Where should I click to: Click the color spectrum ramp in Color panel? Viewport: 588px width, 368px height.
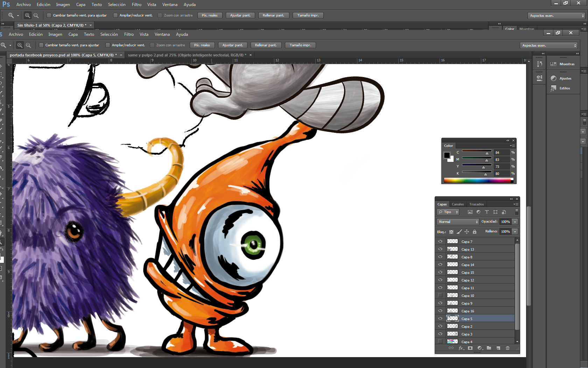pos(478,180)
